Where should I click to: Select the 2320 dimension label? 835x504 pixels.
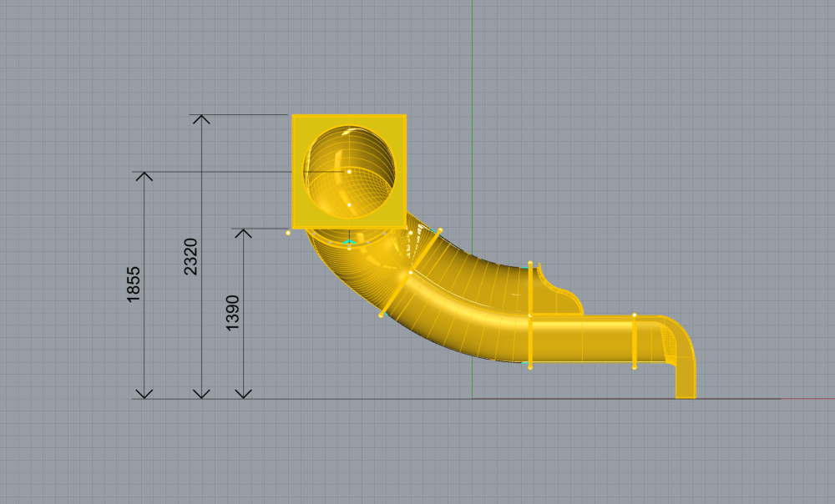(x=190, y=257)
